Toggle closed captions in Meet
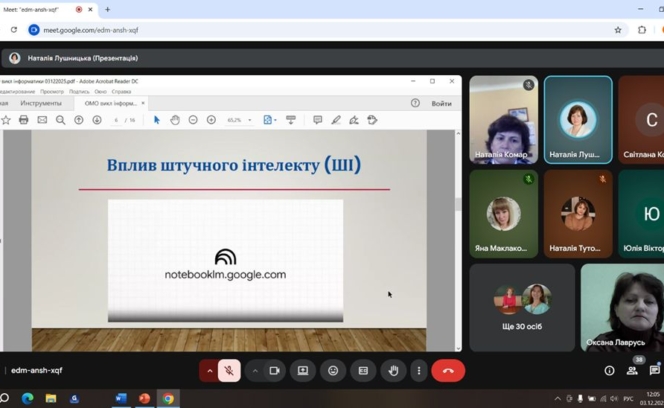The image size is (664, 408). click(363, 371)
